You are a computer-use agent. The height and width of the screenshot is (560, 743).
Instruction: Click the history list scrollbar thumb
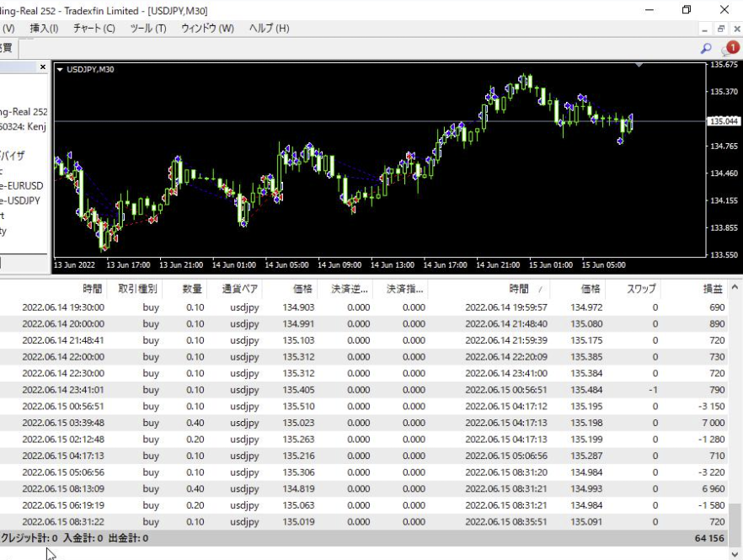coord(735,524)
